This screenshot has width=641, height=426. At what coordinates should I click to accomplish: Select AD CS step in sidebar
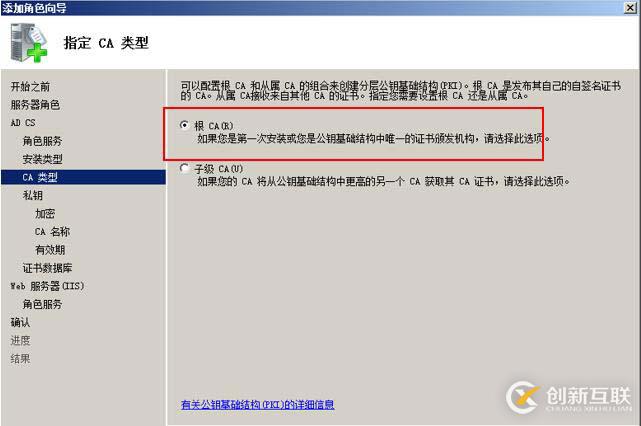click(23, 123)
